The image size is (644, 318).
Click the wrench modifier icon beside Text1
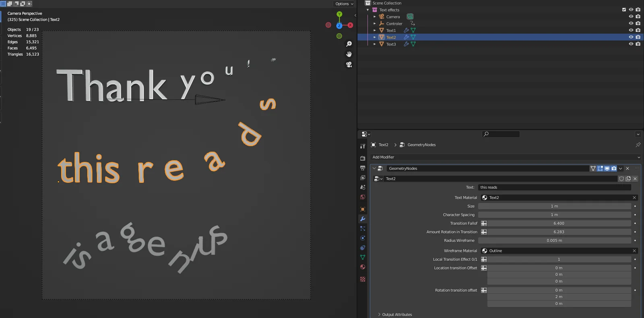point(406,31)
